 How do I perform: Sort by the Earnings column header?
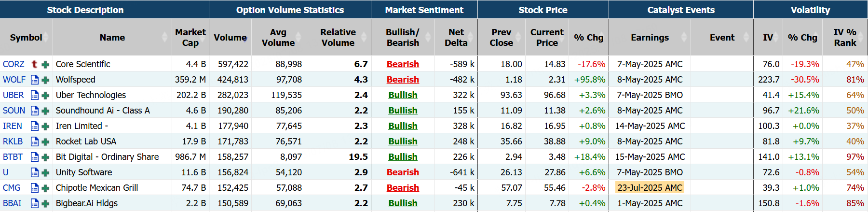650,38
